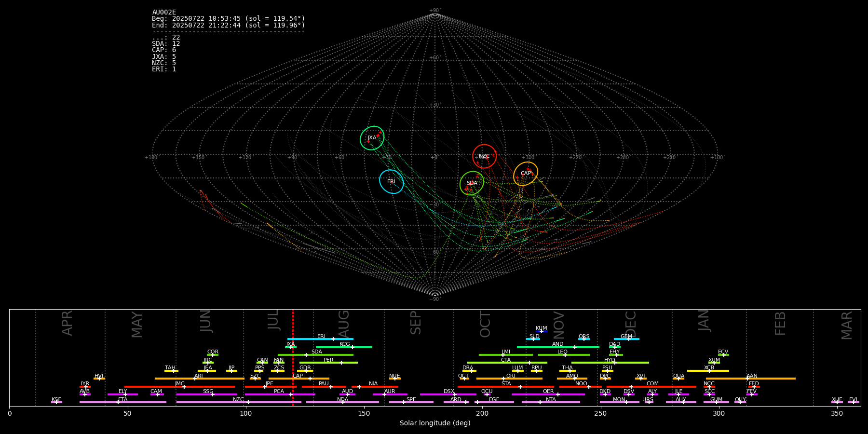Click the NTA shower bar in timeline
Image resolution: width=868 pixels, height=434 pixels.
[x=551, y=402]
